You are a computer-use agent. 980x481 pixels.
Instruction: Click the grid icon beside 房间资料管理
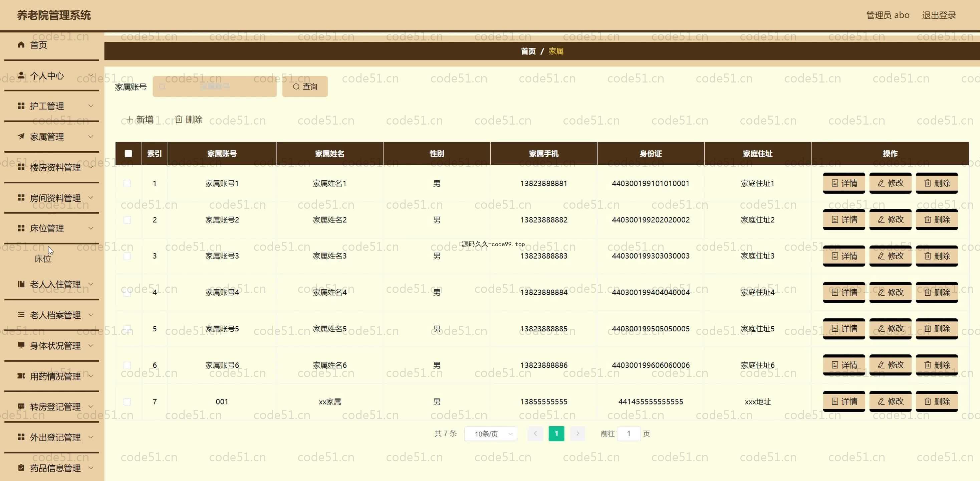(21, 197)
